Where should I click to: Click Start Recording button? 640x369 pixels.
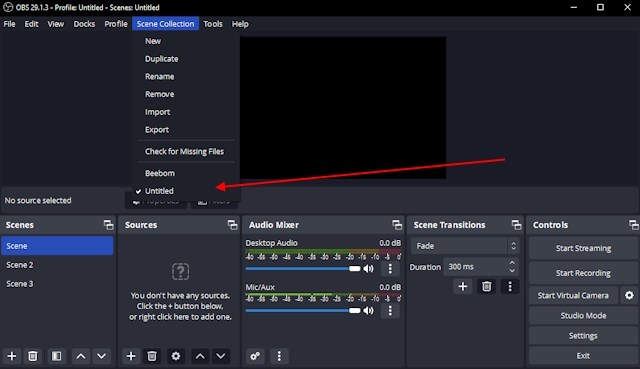click(583, 273)
